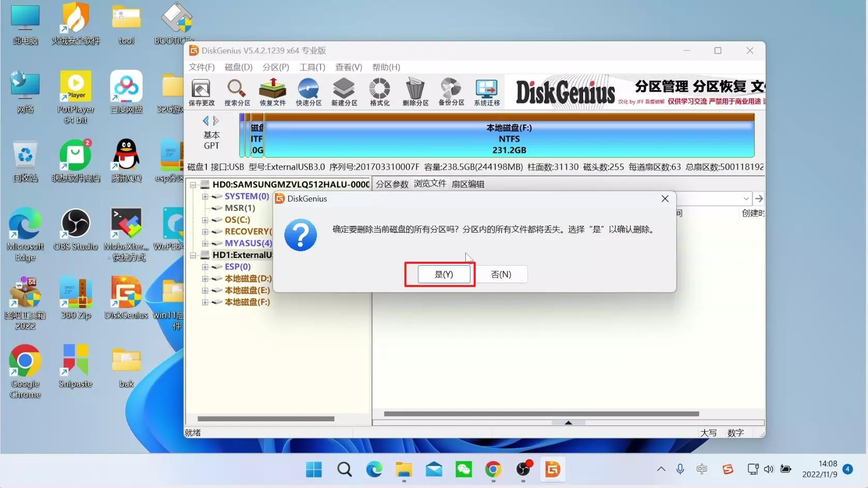This screenshot has height=488, width=868.
Task: Expand the ESP(0) partition node
Action: (x=204, y=267)
